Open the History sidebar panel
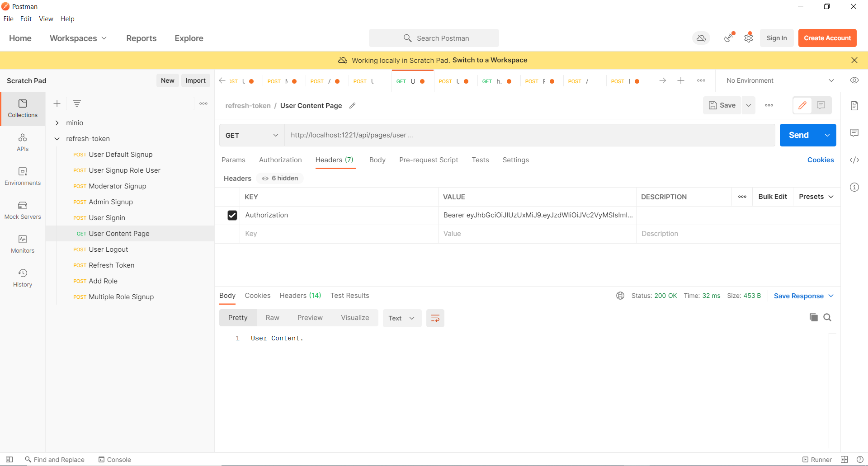Viewport: 868px width, 466px height. tap(23, 278)
